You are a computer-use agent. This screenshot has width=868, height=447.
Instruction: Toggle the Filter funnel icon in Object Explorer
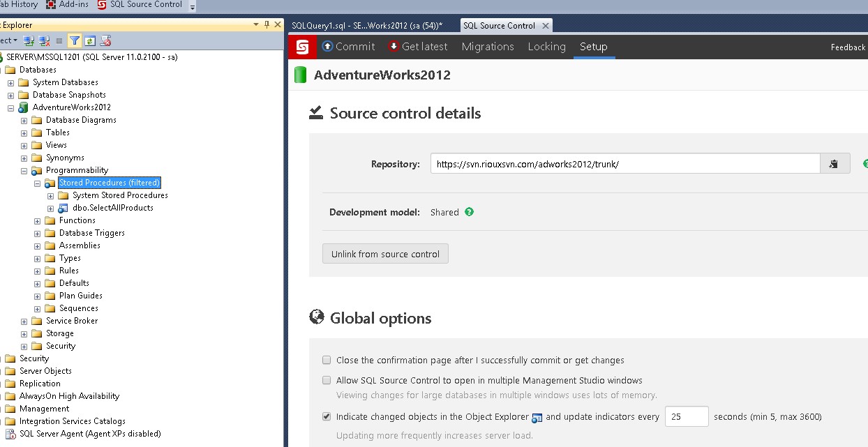coord(74,41)
